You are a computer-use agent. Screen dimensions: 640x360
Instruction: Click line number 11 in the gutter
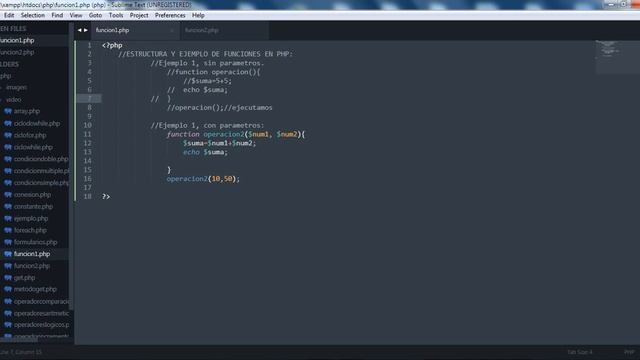[87, 134]
